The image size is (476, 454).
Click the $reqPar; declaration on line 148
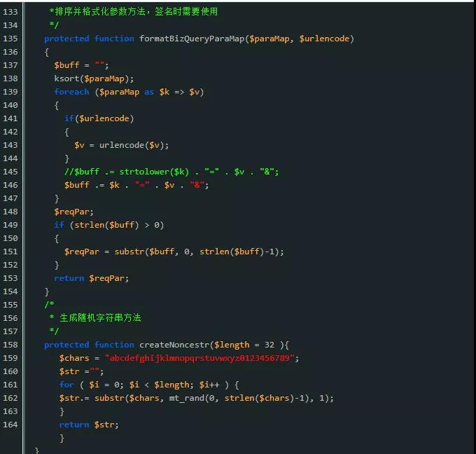pyautogui.click(x=73, y=212)
